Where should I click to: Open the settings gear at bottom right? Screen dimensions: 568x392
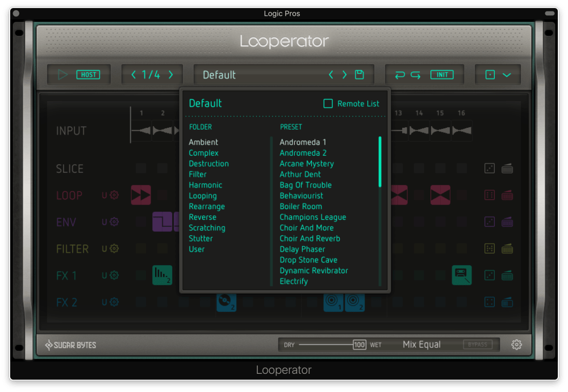click(x=516, y=344)
